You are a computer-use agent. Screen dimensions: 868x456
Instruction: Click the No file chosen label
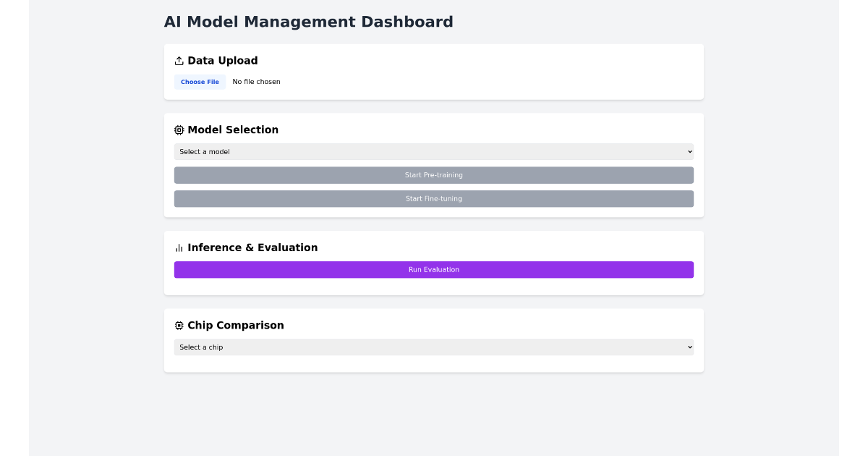tap(256, 81)
